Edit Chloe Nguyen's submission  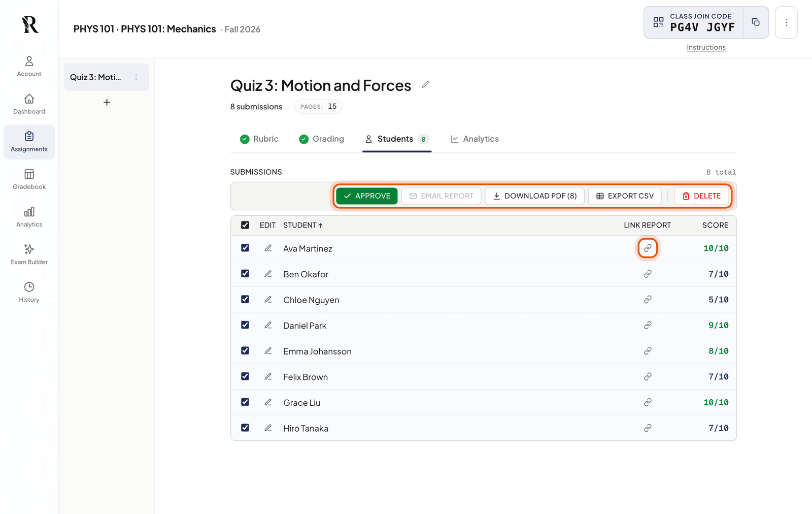pyautogui.click(x=268, y=300)
